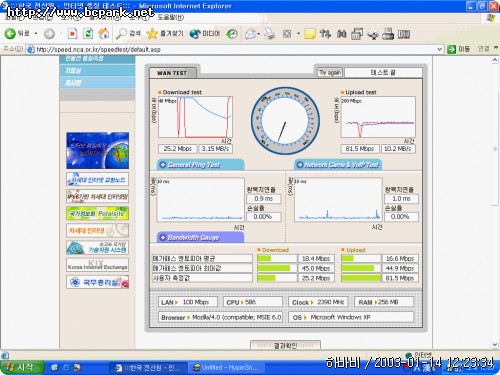The image size is (500, 375).
Task: Switch to 한국 전산원 taskbar window
Action: pos(148,368)
